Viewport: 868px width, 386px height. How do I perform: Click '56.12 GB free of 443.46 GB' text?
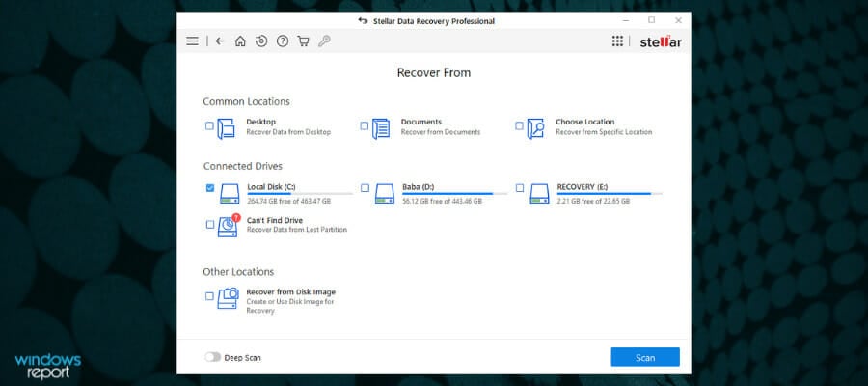coord(442,201)
